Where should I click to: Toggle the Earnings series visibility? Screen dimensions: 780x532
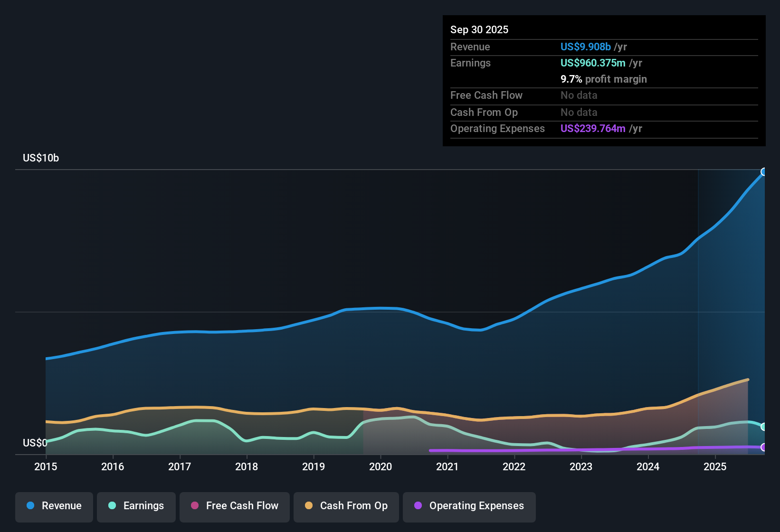(x=136, y=506)
